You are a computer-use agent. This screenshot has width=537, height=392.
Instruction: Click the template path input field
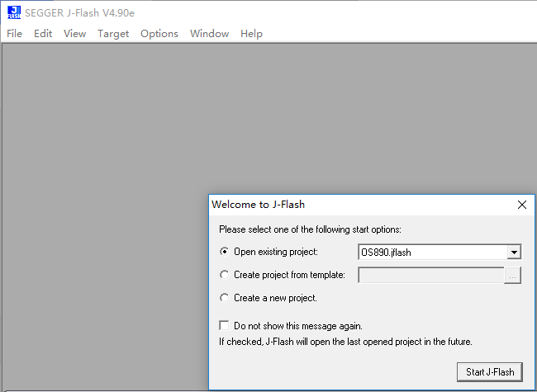pyautogui.click(x=431, y=276)
